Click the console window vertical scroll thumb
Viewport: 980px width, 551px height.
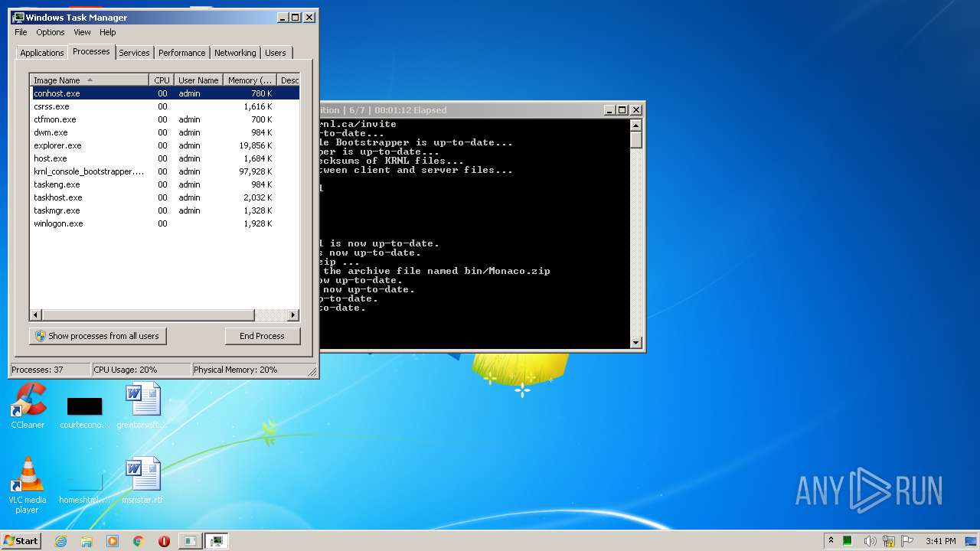pos(635,139)
